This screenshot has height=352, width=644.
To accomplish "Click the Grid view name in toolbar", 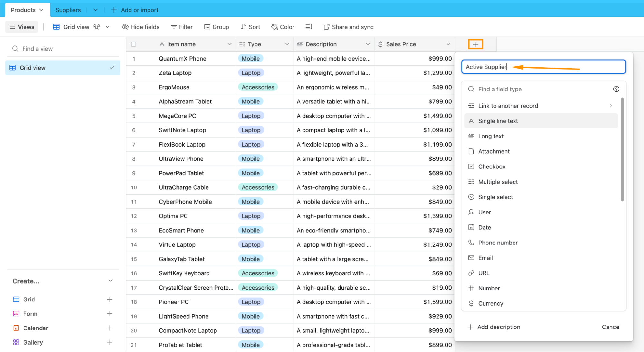I will pyautogui.click(x=76, y=27).
